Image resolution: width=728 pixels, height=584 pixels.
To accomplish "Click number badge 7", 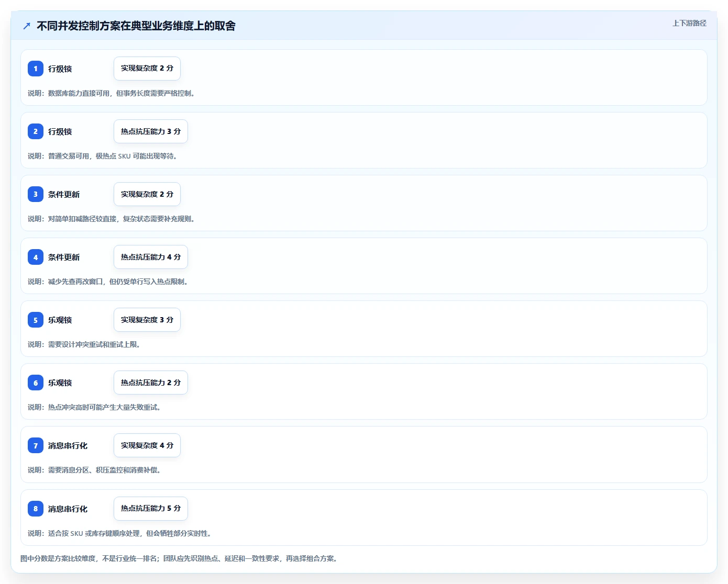I will pyautogui.click(x=36, y=445).
